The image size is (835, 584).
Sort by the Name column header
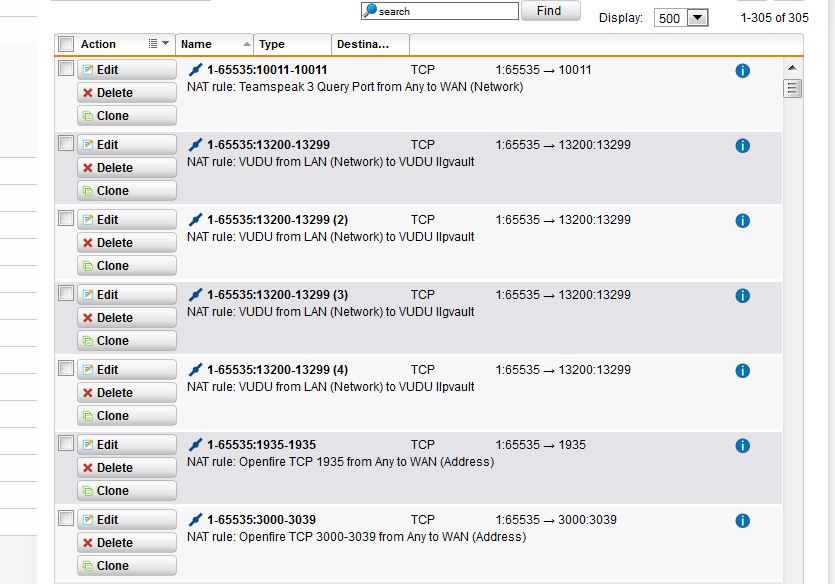click(x=214, y=44)
